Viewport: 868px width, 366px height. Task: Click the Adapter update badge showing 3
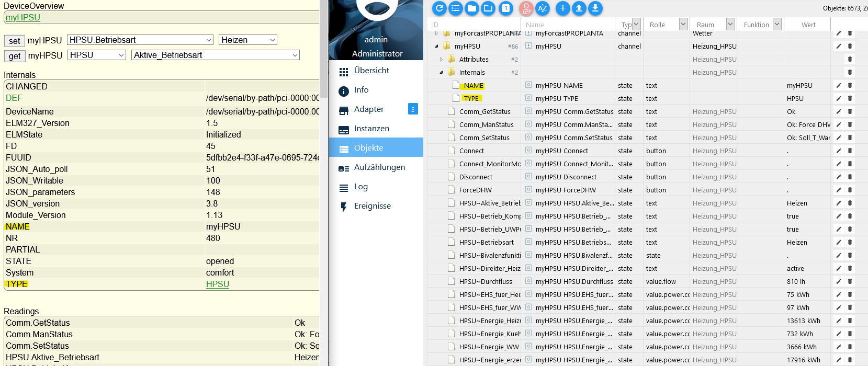[413, 109]
